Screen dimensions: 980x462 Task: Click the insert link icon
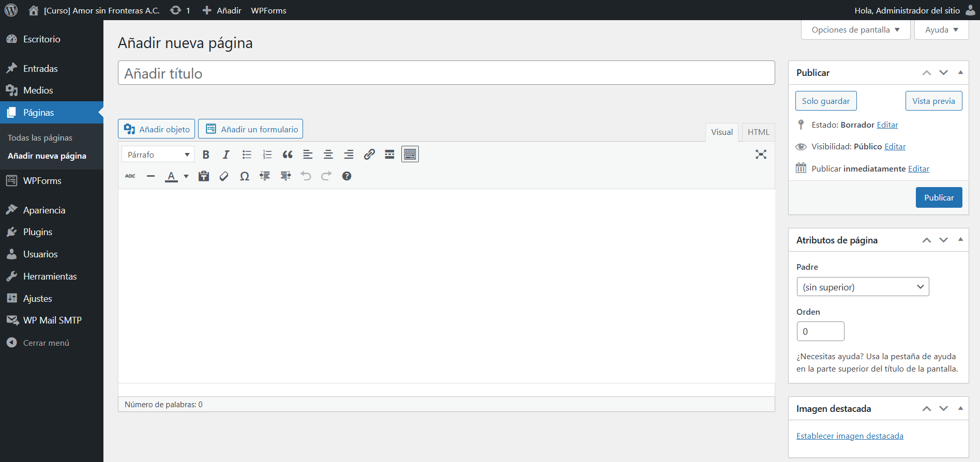(369, 155)
